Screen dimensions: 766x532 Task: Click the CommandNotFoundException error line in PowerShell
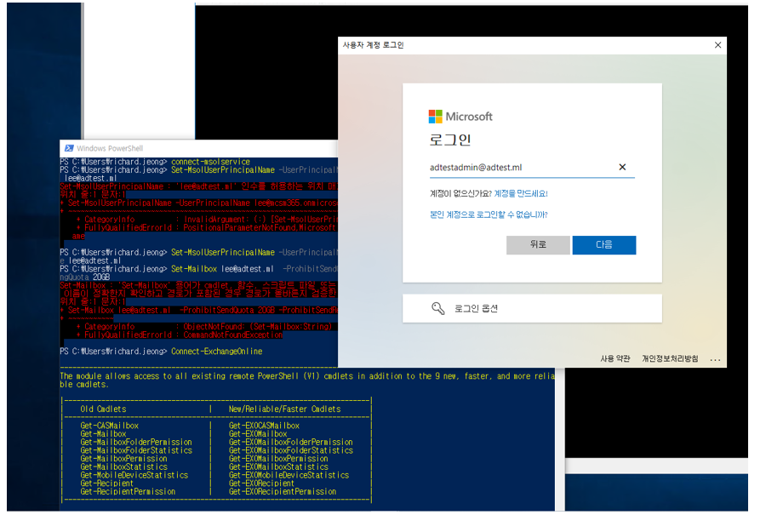[179, 335]
